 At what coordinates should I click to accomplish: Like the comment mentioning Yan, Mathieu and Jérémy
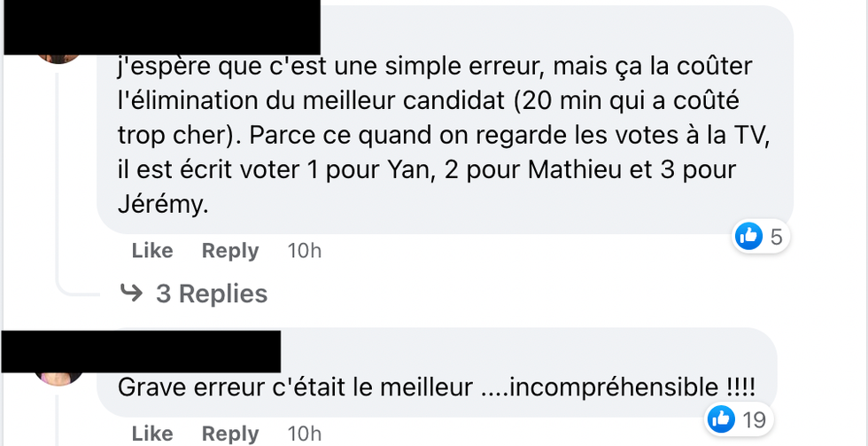point(152,251)
